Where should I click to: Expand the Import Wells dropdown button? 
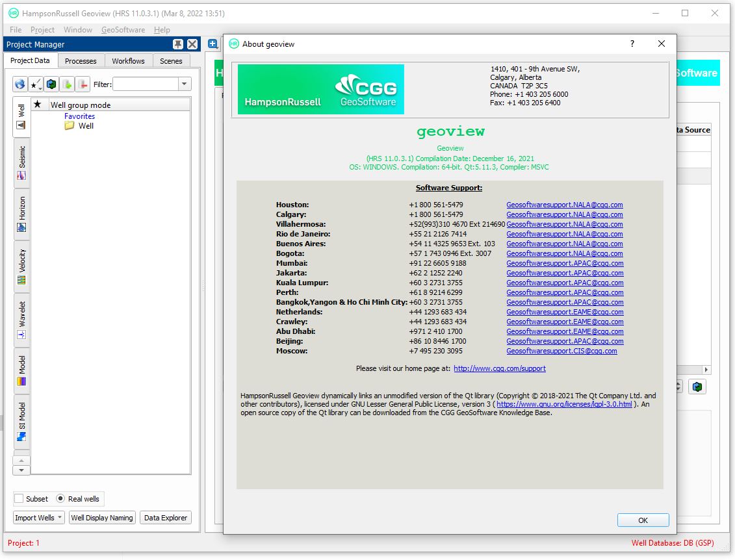pos(39,518)
